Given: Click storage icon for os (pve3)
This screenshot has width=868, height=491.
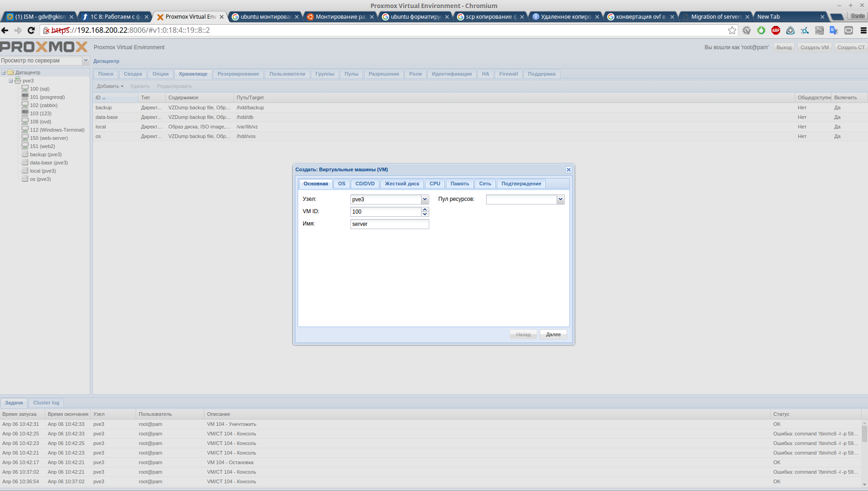Looking at the screenshot, I should click(25, 179).
